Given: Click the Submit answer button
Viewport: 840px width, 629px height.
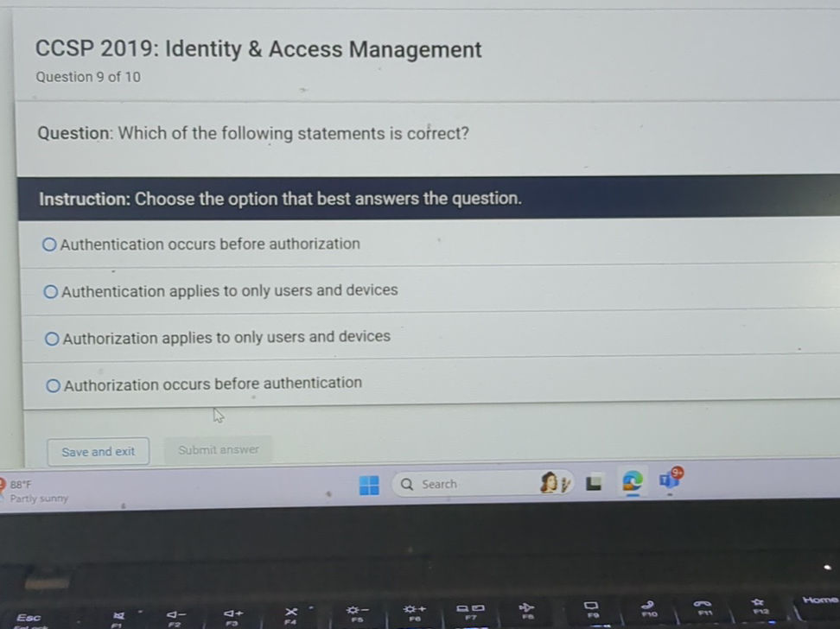Looking at the screenshot, I should coord(218,450).
